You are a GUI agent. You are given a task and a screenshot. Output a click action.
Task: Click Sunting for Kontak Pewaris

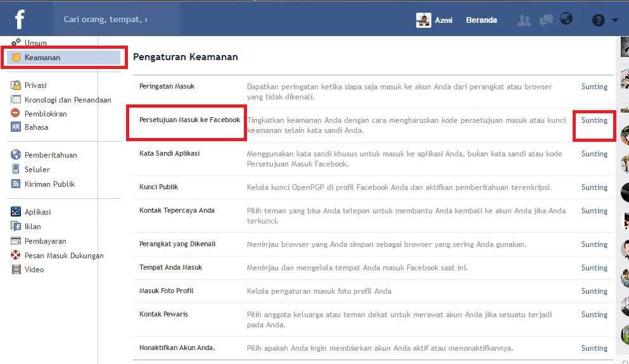coord(594,315)
